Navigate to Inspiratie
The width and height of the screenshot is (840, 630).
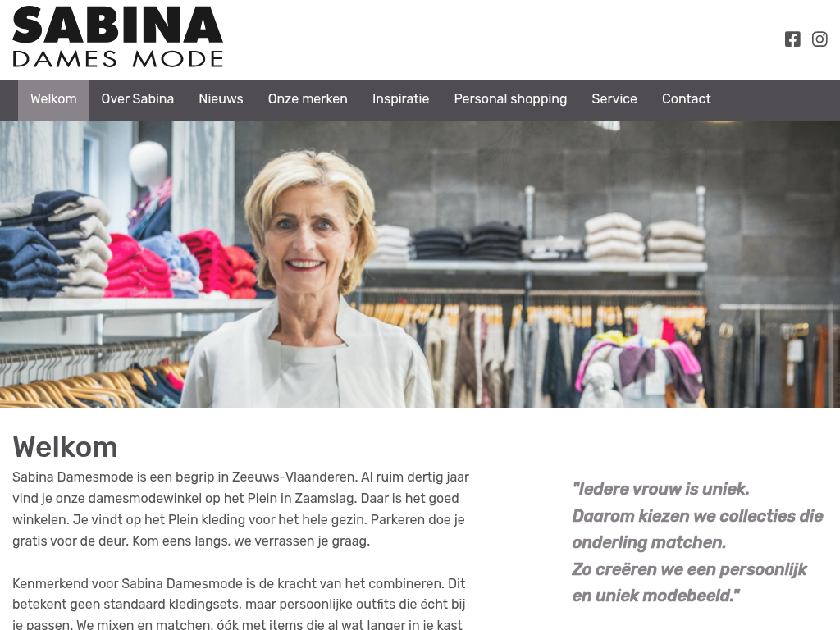point(400,99)
